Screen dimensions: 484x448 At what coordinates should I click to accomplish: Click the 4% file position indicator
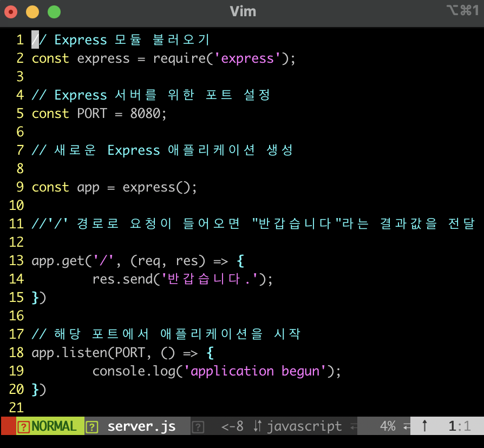click(x=387, y=426)
